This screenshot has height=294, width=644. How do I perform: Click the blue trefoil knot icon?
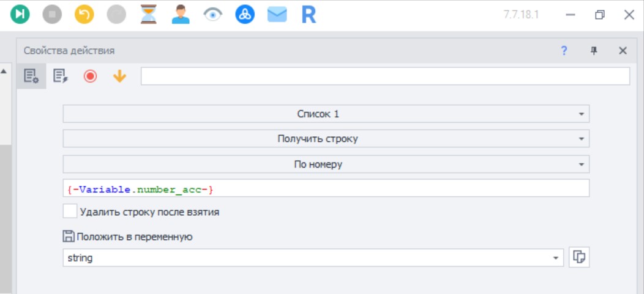point(245,14)
